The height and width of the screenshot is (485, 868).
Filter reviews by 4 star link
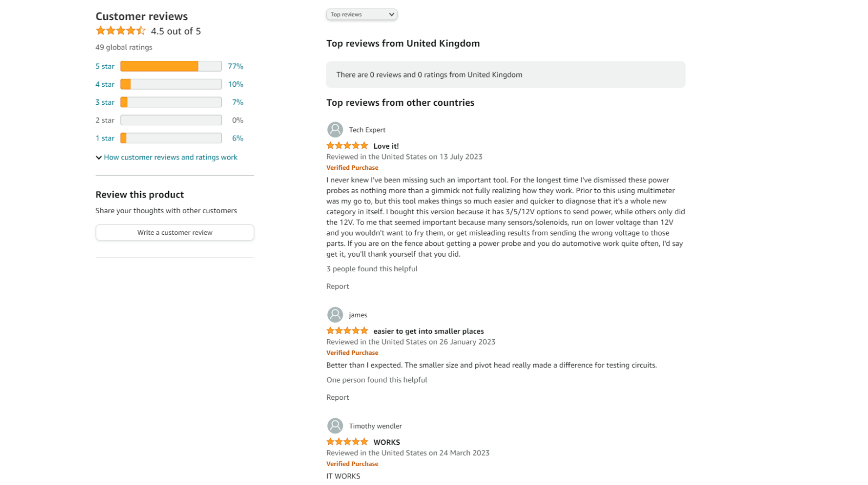point(105,84)
